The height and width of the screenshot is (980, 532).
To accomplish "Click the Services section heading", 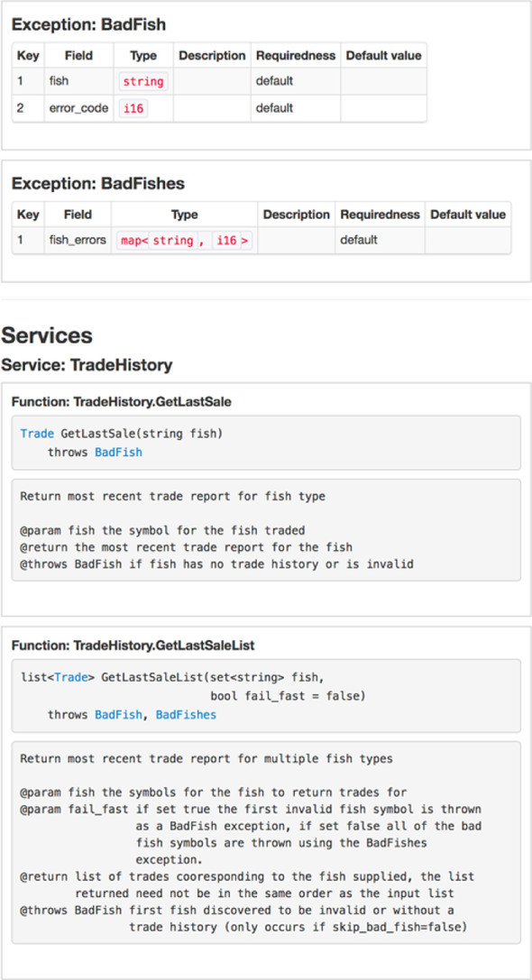I will (47, 335).
